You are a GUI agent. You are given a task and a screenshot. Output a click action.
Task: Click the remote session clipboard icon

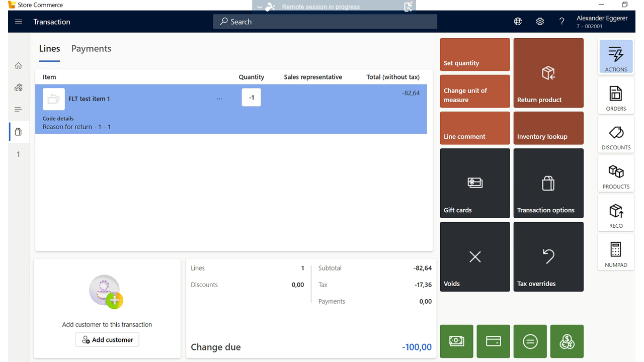tap(408, 7)
